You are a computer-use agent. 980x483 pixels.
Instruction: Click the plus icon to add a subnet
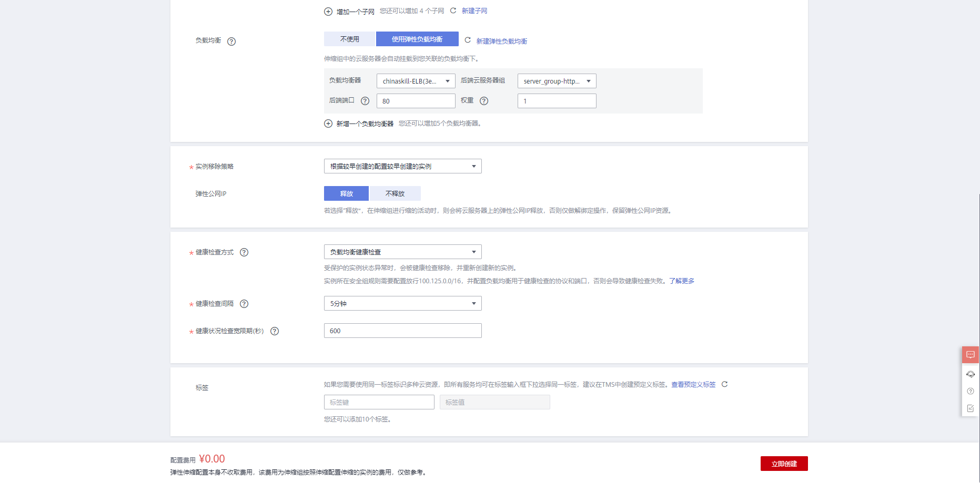tap(328, 12)
